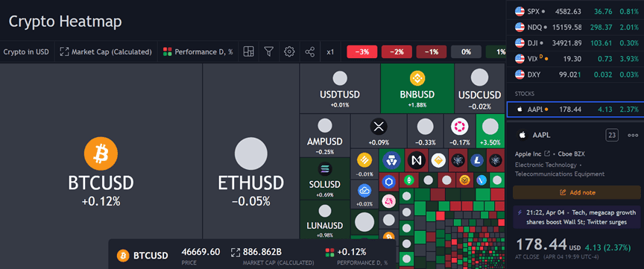Select the NDQ row in watchlist
Image resolution: width=644 pixels, height=269 pixels.
[x=575, y=27]
